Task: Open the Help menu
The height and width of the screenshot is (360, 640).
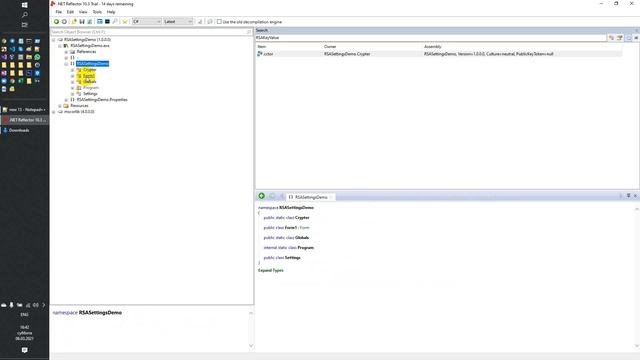Action: point(111,12)
